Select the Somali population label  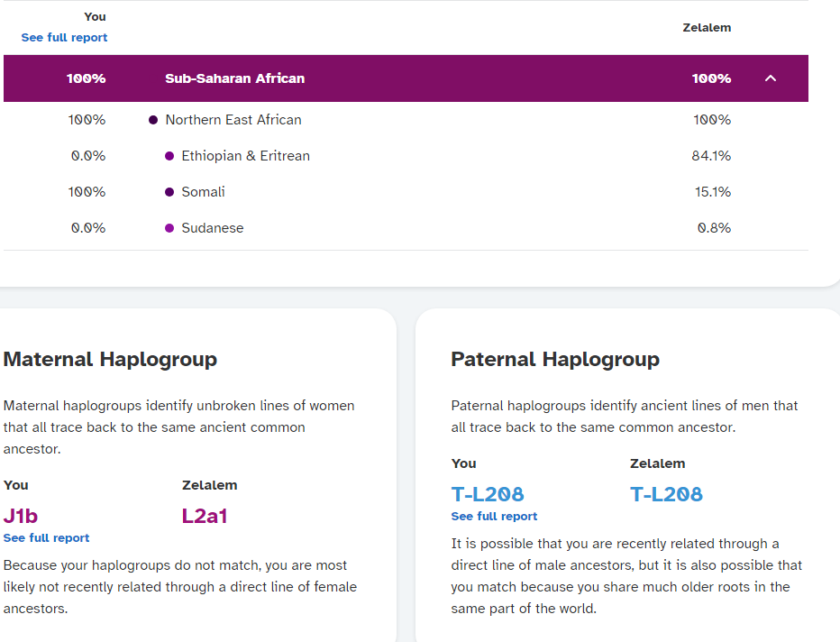(203, 192)
